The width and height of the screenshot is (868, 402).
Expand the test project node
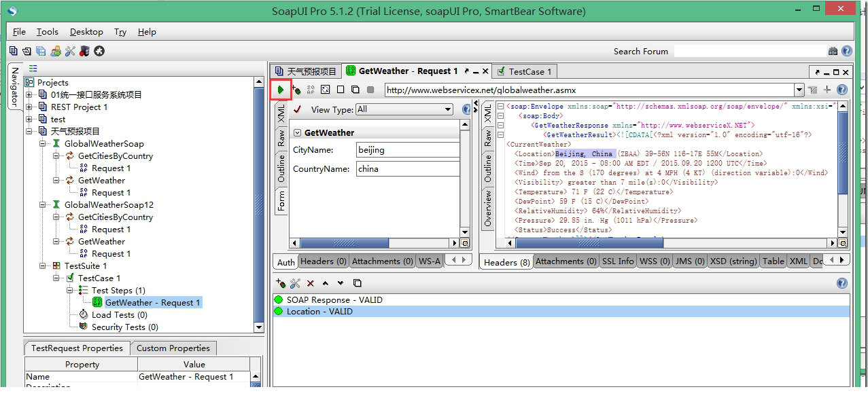(x=29, y=120)
